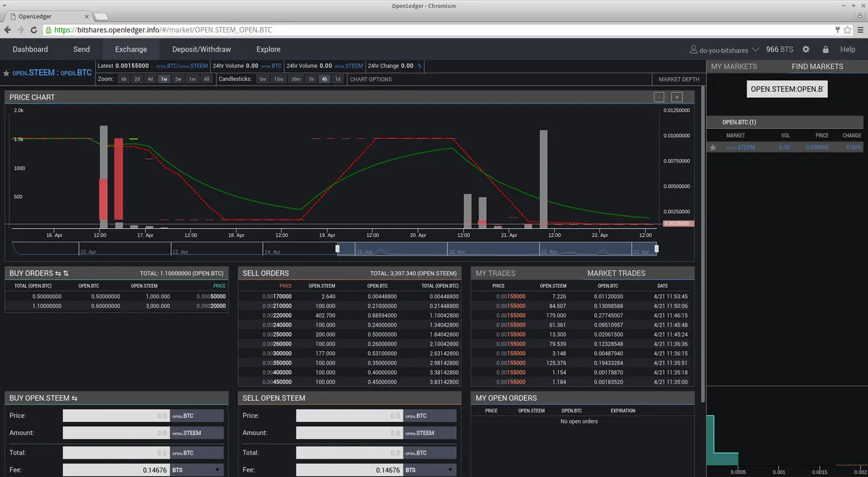Focus the buy Price input field
Viewport: 868px width, 477px height.
pyautogui.click(x=116, y=416)
